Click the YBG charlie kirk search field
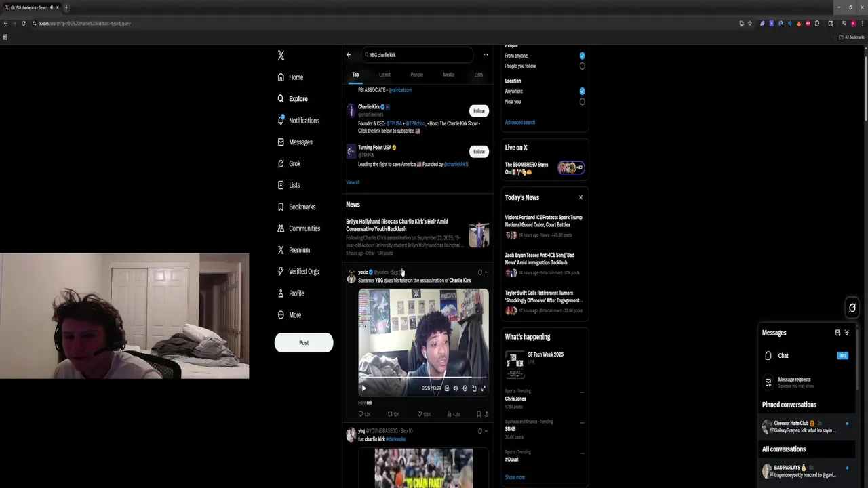This screenshot has width=868, height=488. click(417, 55)
